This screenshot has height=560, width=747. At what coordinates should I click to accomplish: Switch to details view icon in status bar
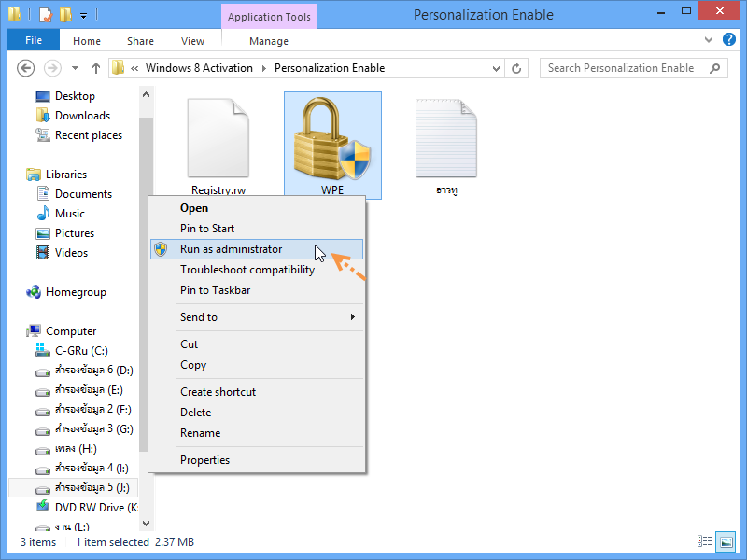tap(705, 541)
